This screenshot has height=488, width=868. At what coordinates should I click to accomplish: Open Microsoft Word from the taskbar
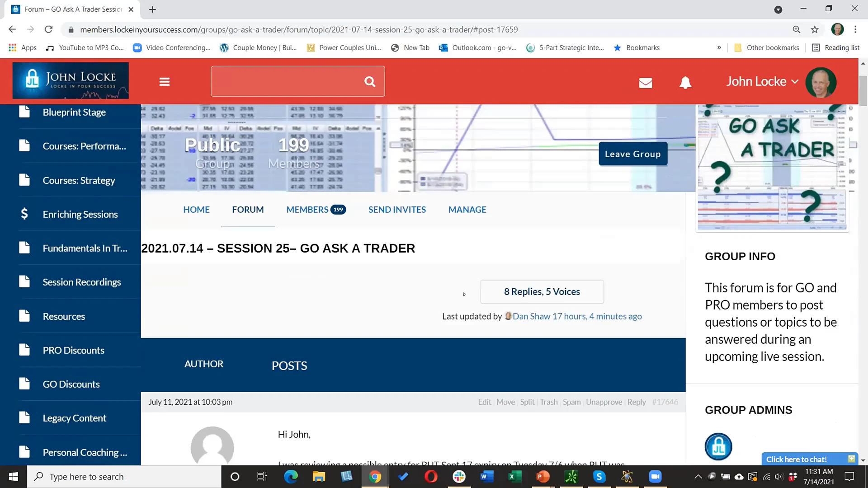[x=487, y=477]
